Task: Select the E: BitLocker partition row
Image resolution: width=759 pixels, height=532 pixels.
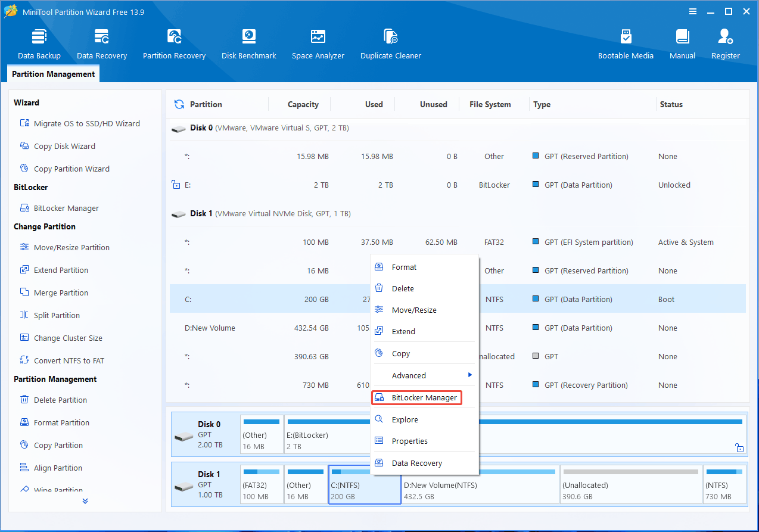Action: 458,185
